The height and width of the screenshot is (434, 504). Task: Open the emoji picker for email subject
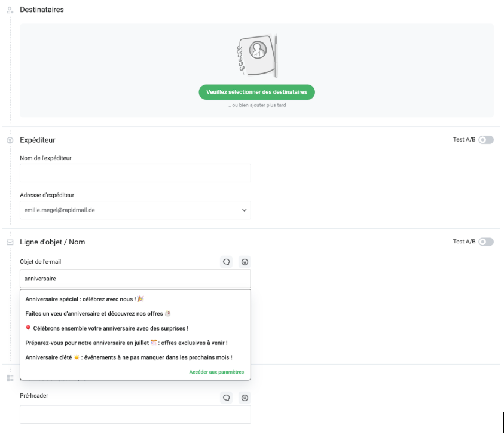click(244, 262)
